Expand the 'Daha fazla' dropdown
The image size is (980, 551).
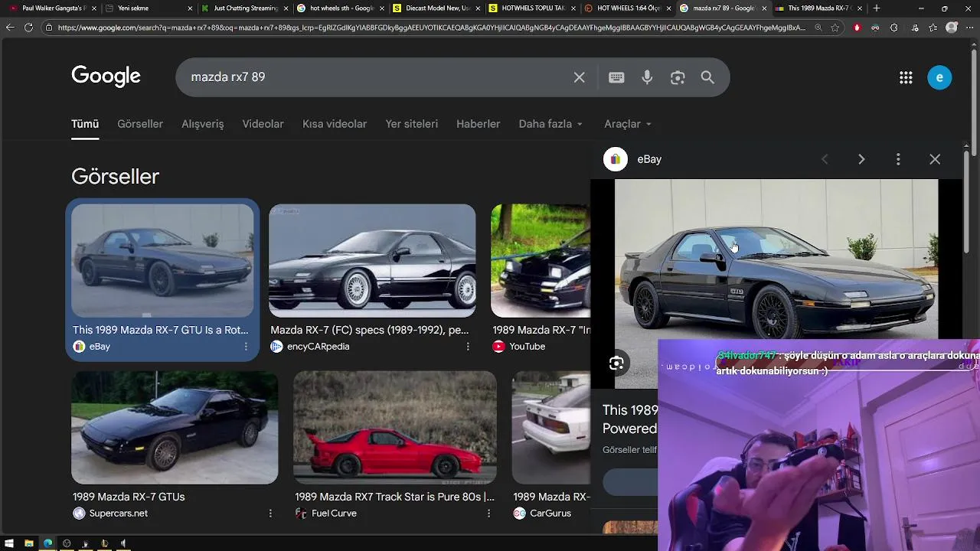point(550,124)
